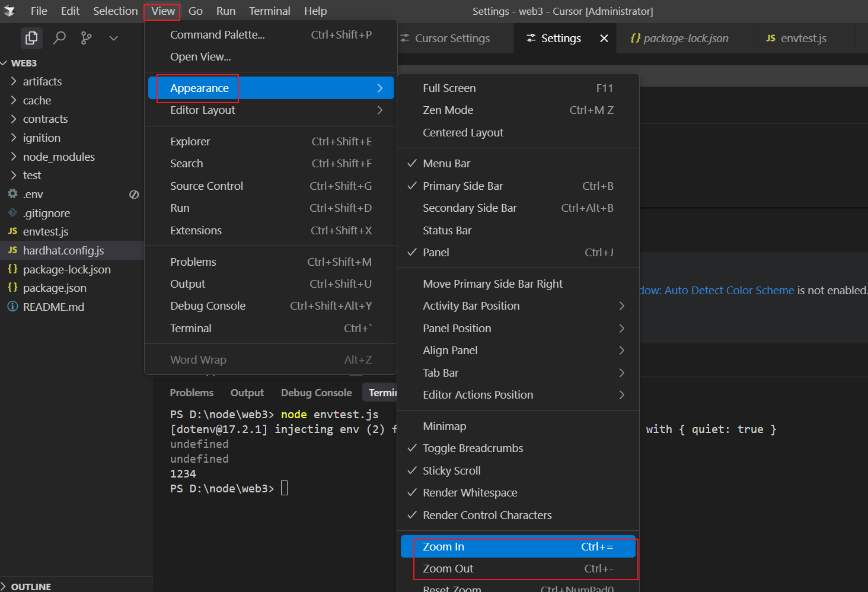Viewport: 868px width, 592px height.
Task: Click the JS icon next to envtest.js in explorer
Action: coord(12,231)
